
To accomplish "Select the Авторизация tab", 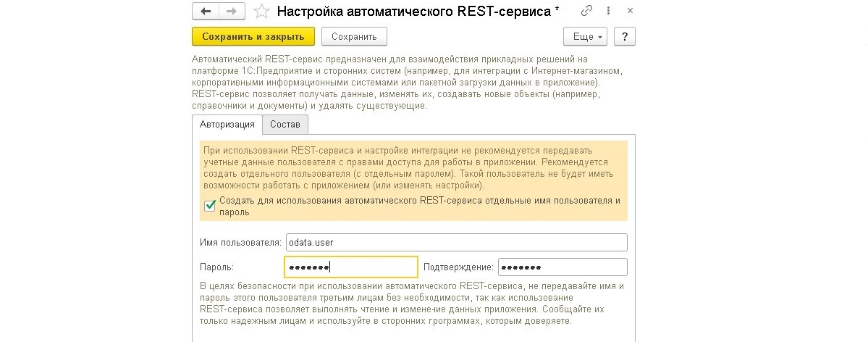I will [227, 124].
